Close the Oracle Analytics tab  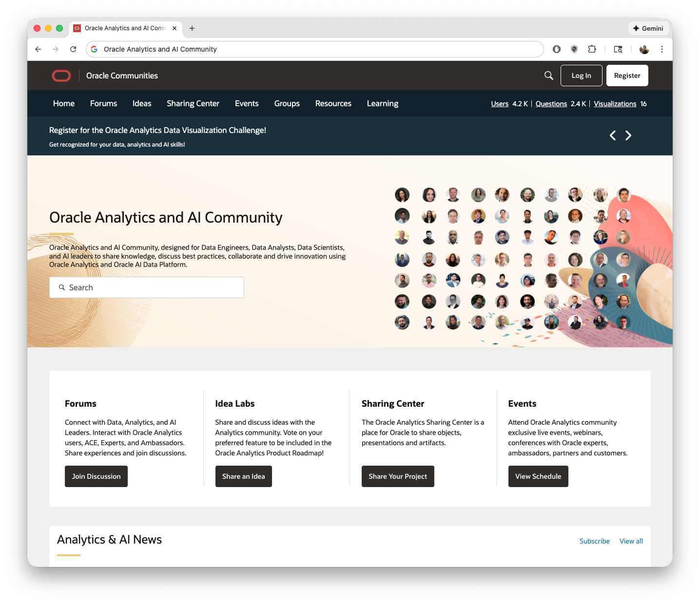click(175, 28)
